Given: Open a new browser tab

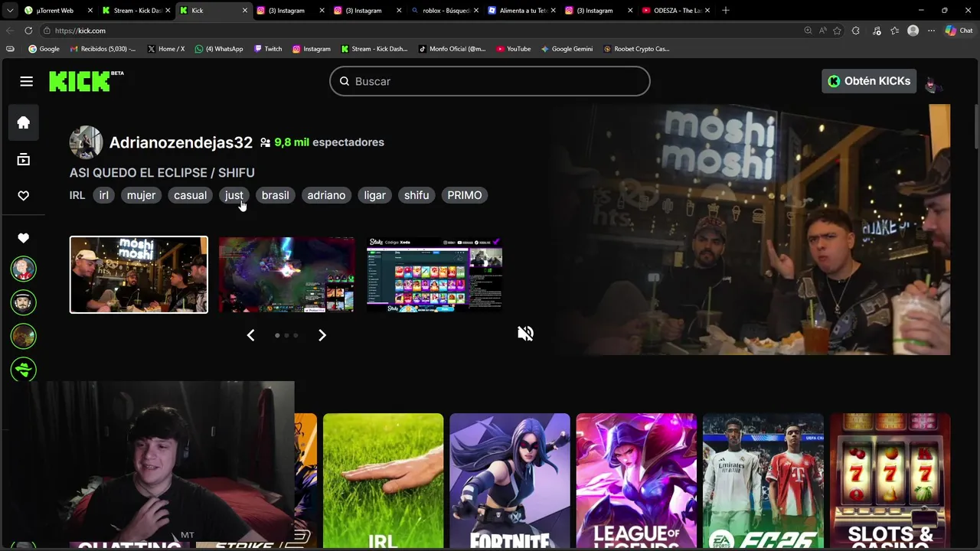Looking at the screenshot, I should [x=726, y=11].
